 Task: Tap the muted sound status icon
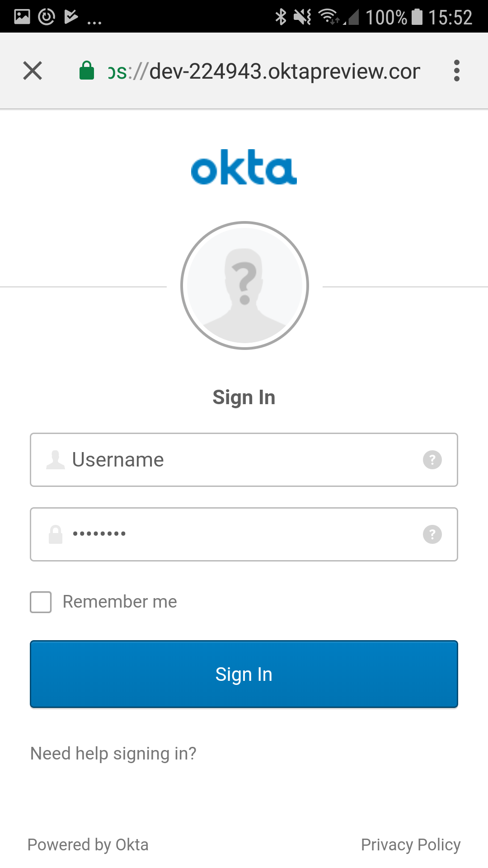click(x=302, y=17)
